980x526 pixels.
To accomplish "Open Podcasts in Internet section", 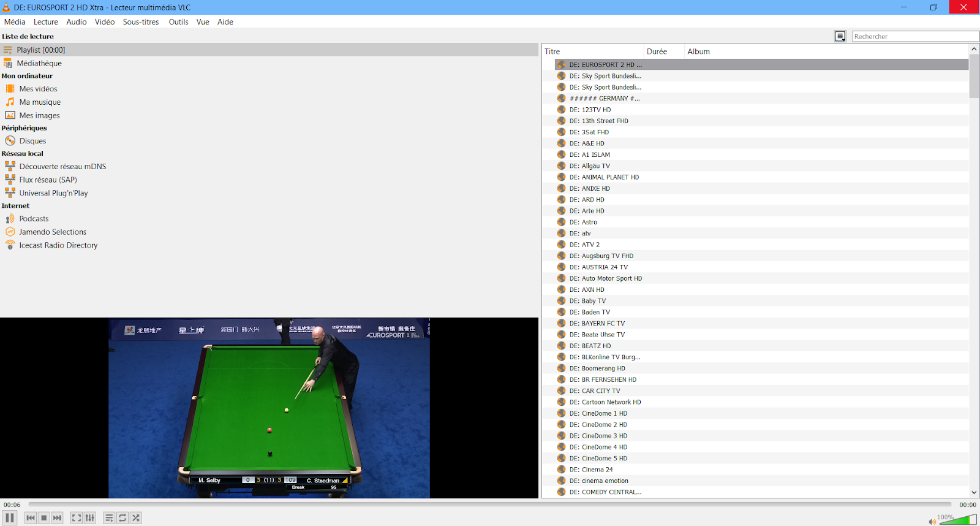I will tap(34, 219).
